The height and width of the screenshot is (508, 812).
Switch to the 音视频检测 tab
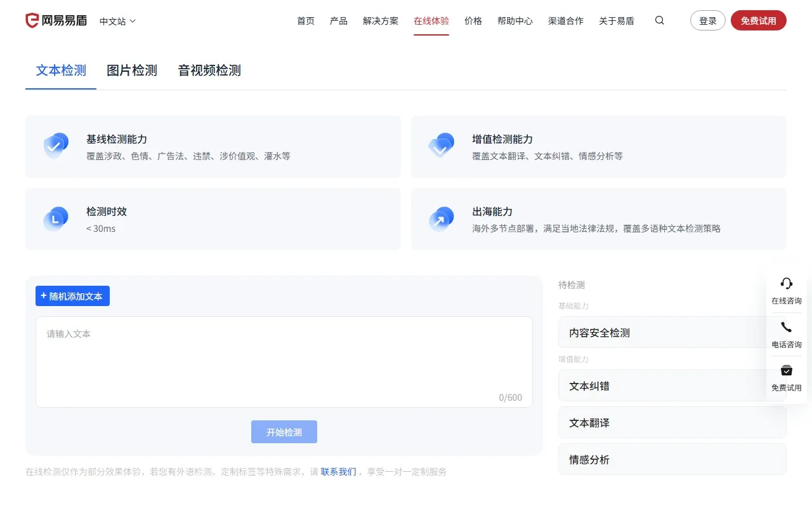[208, 70]
